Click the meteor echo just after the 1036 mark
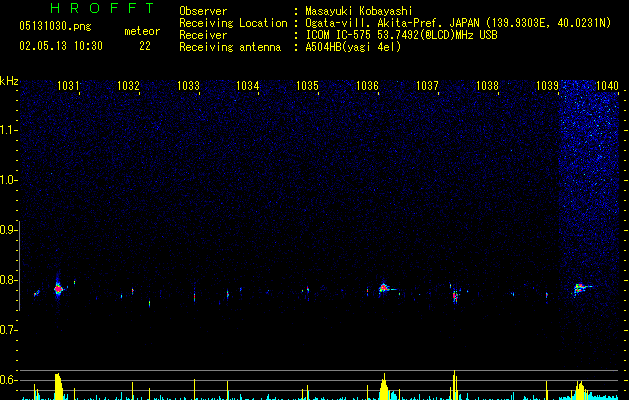This screenshot has width=629, height=400. point(384,288)
